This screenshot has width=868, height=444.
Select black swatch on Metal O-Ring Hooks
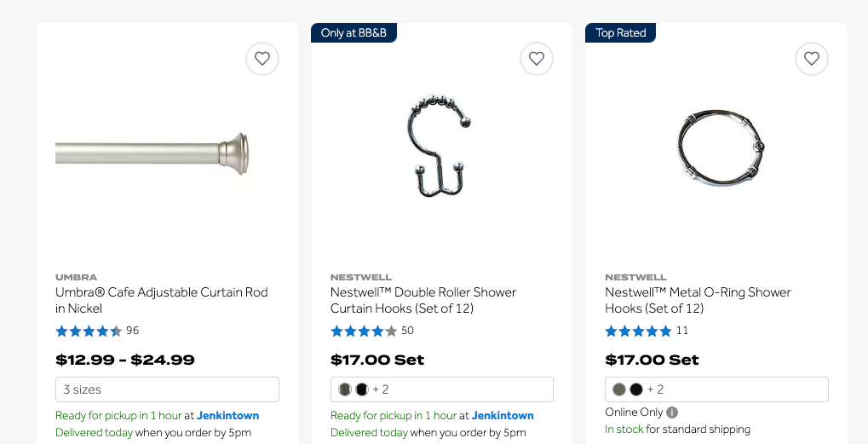point(636,389)
